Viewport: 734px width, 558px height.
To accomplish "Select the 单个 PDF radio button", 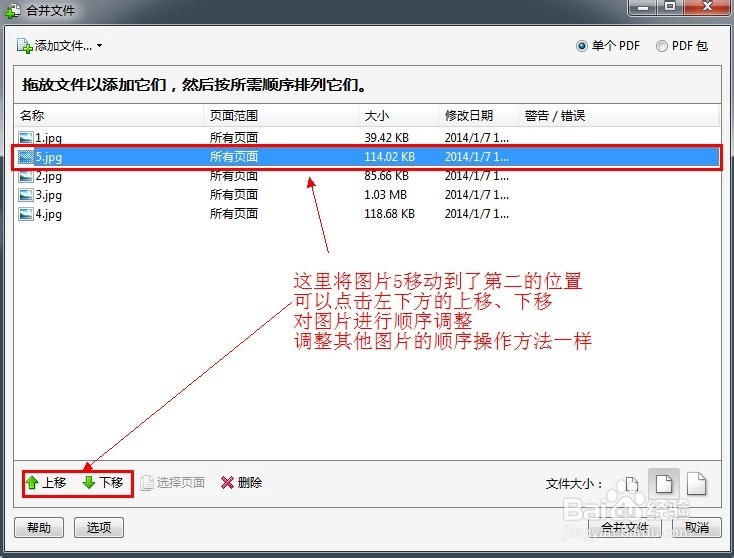I will tap(581, 46).
